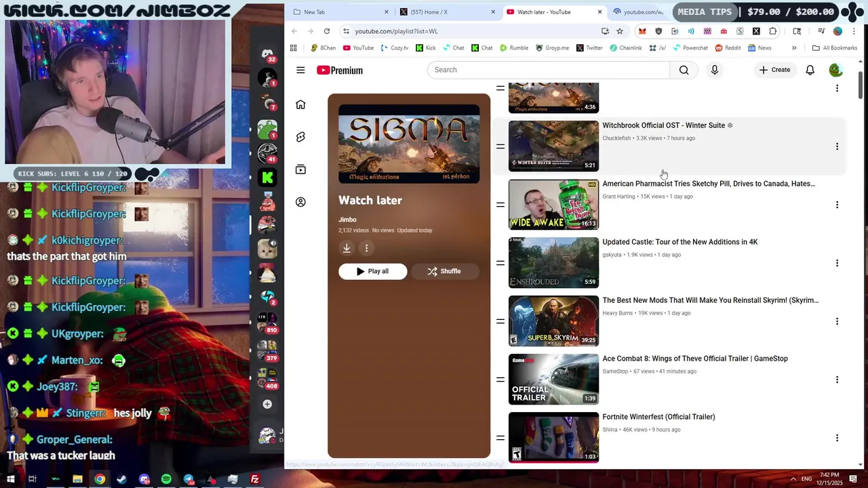868x488 pixels.
Task: Open the Rumble bookmark
Action: (514, 48)
